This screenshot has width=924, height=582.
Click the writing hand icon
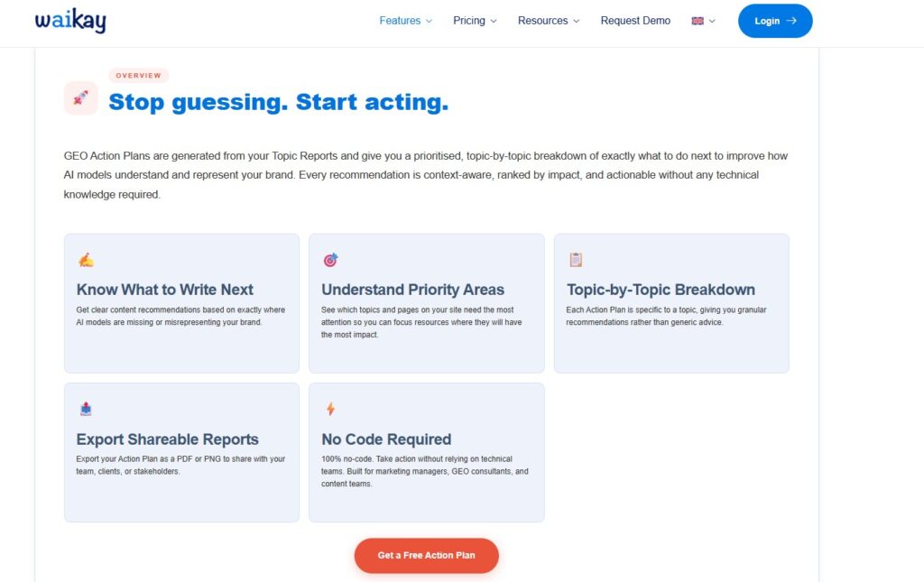pos(86,260)
